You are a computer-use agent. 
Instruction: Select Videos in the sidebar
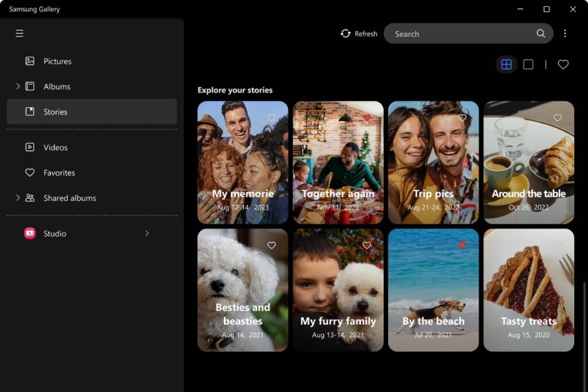coord(92,147)
